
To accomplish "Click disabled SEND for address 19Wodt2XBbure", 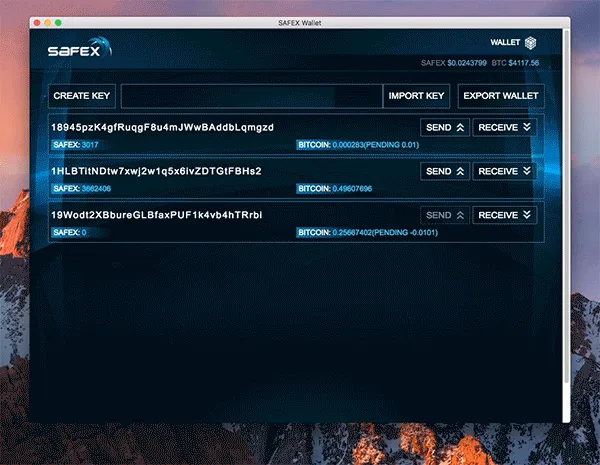I will [445, 215].
